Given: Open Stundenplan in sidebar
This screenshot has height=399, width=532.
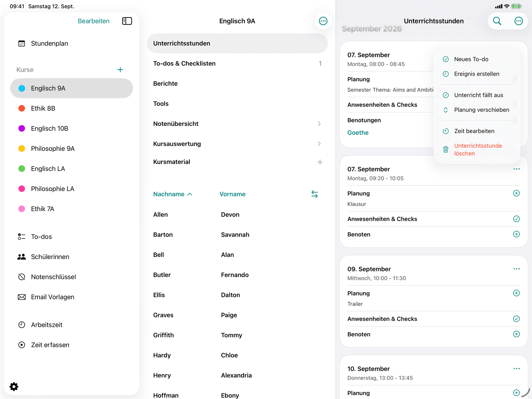Looking at the screenshot, I should (x=71, y=44).
